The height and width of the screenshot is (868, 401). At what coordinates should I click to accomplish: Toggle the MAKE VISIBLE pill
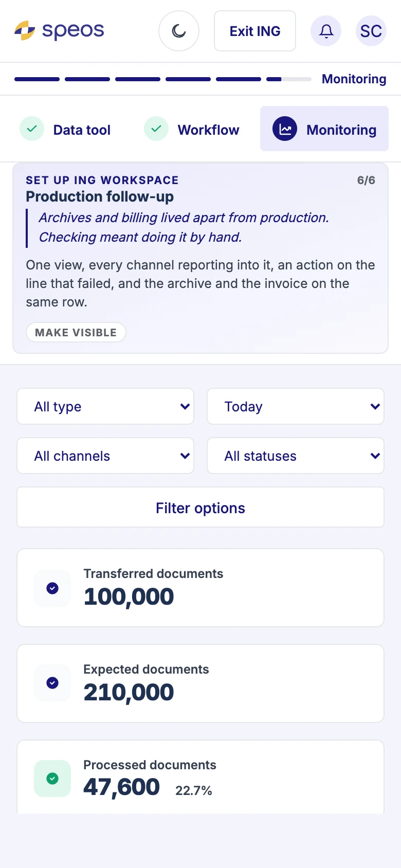click(x=76, y=332)
